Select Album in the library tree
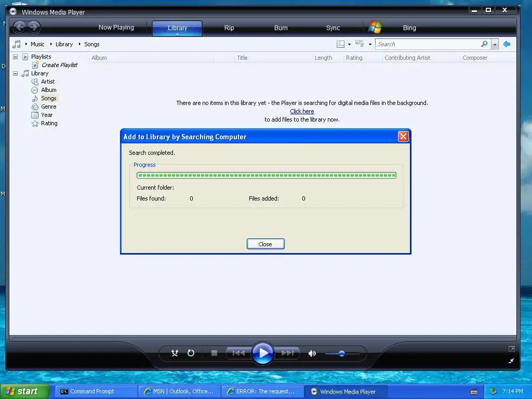The width and height of the screenshot is (532, 399). click(49, 90)
